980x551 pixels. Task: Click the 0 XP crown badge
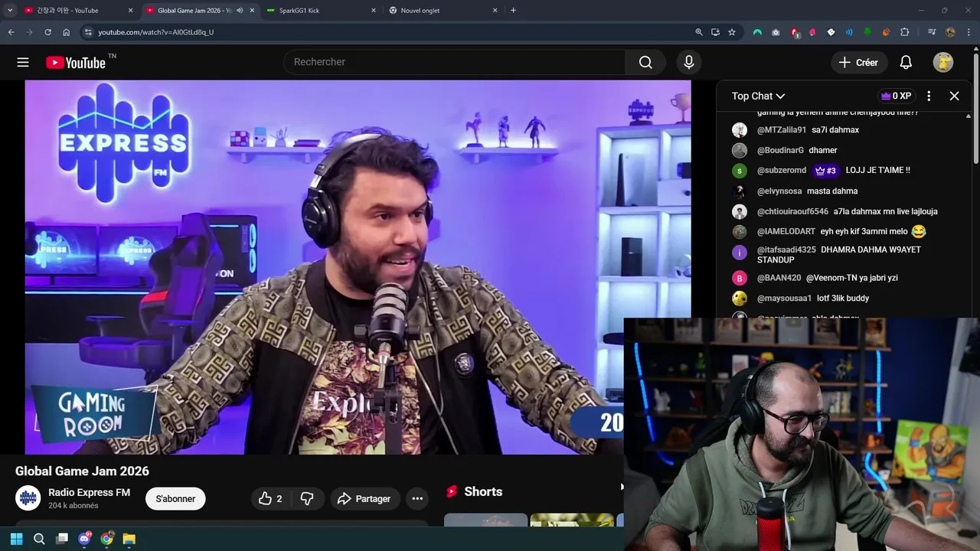pyautogui.click(x=896, y=96)
